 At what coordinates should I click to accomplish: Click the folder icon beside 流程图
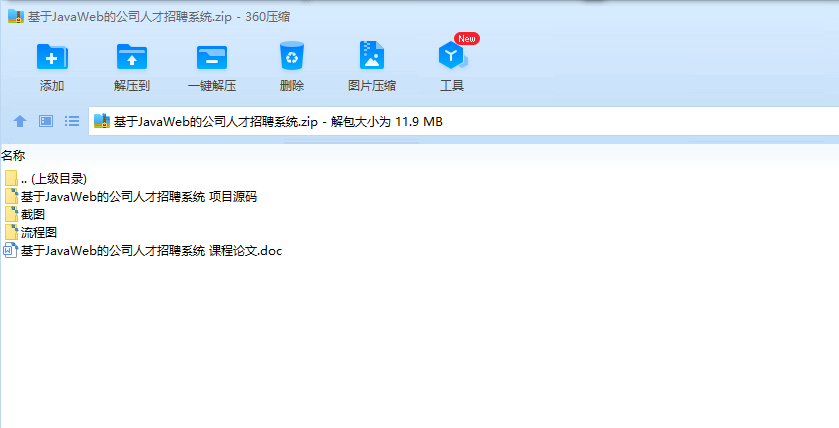pyautogui.click(x=11, y=233)
